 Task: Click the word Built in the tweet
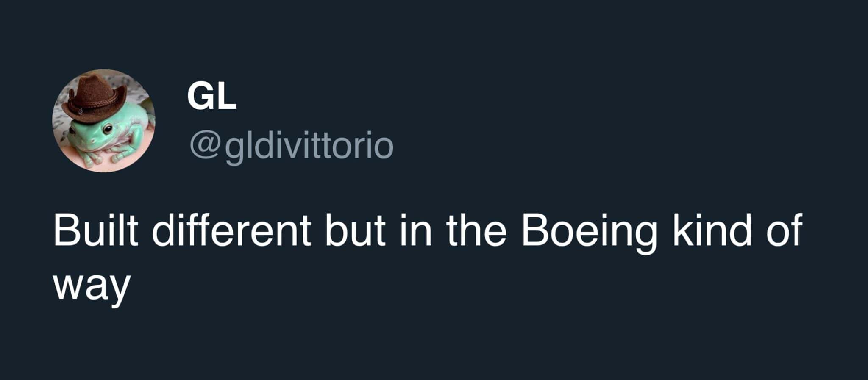(96, 230)
